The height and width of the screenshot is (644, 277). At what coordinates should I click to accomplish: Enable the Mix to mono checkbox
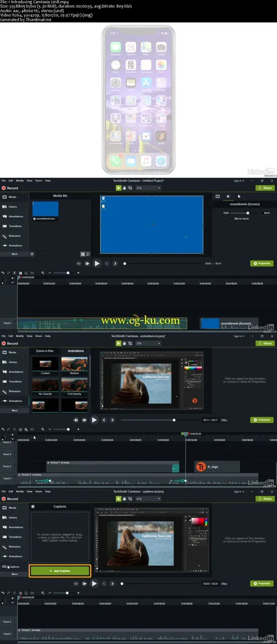point(232,218)
